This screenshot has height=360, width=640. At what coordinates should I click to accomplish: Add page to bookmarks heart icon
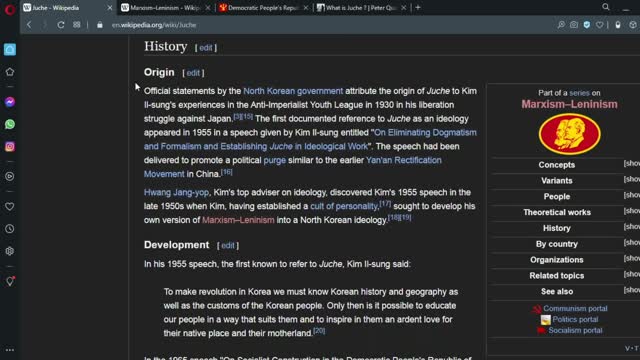point(599,25)
